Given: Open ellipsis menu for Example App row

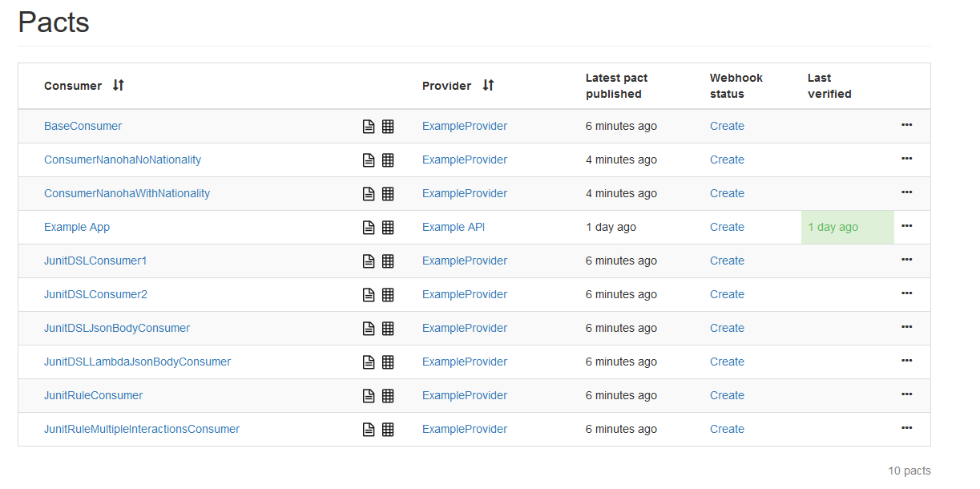Looking at the screenshot, I should click(906, 226).
